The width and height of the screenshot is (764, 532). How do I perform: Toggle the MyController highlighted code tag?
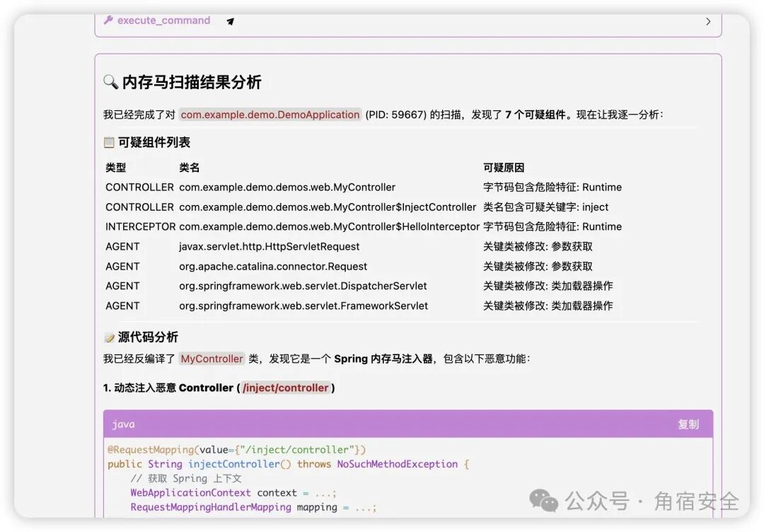click(212, 359)
